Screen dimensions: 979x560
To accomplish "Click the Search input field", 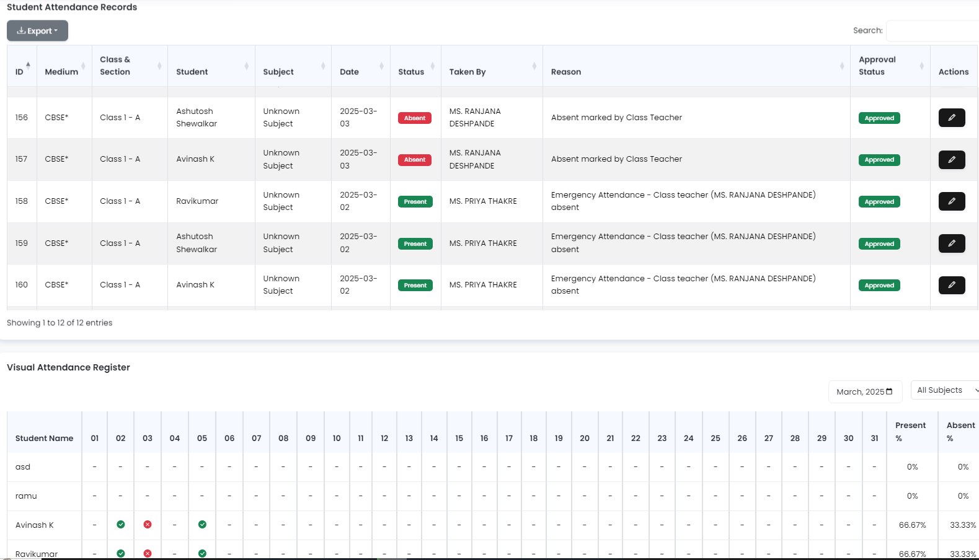I will [x=932, y=30].
